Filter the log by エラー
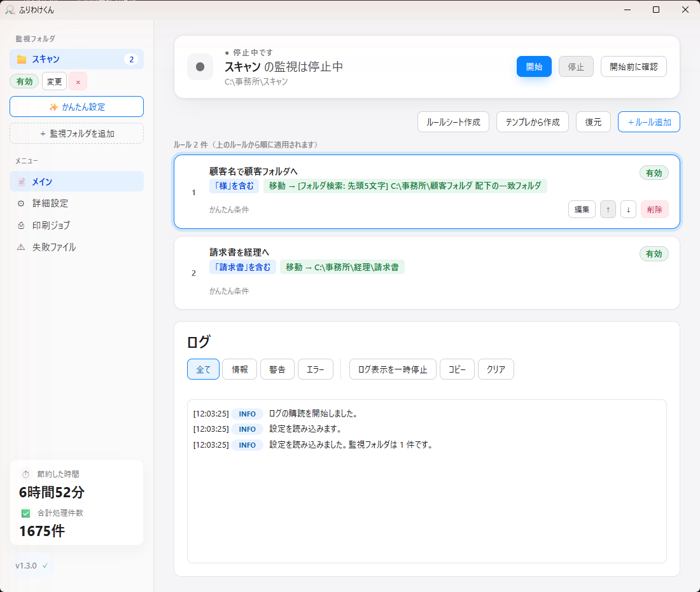 (316, 369)
